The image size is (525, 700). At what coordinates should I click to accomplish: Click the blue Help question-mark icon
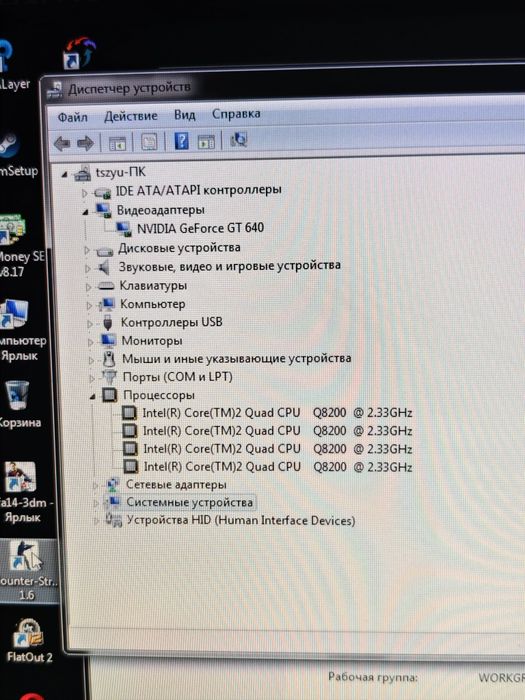[181, 141]
